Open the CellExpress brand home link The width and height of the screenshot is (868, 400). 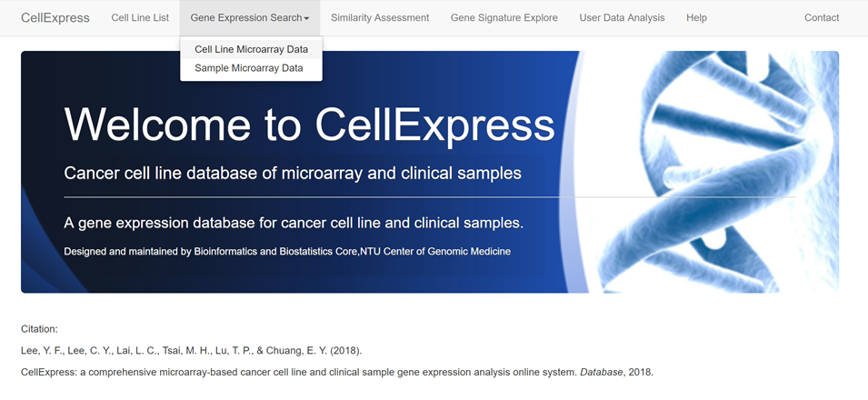(55, 18)
